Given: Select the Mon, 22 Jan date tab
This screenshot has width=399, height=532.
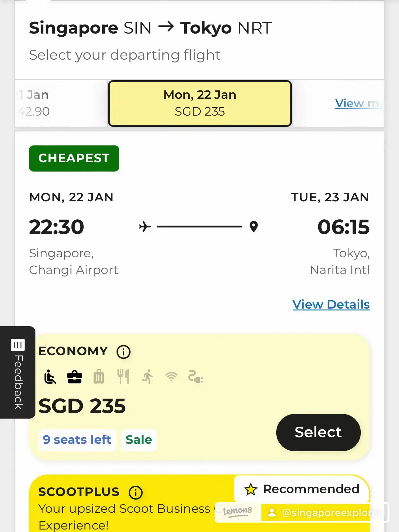Looking at the screenshot, I should pyautogui.click(x=199, y=103).
